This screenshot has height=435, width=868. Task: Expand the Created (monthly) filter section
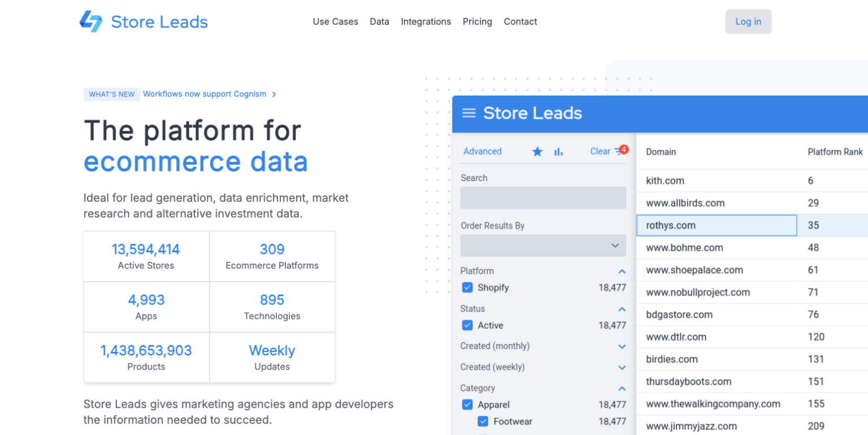[x=622, y=346]
